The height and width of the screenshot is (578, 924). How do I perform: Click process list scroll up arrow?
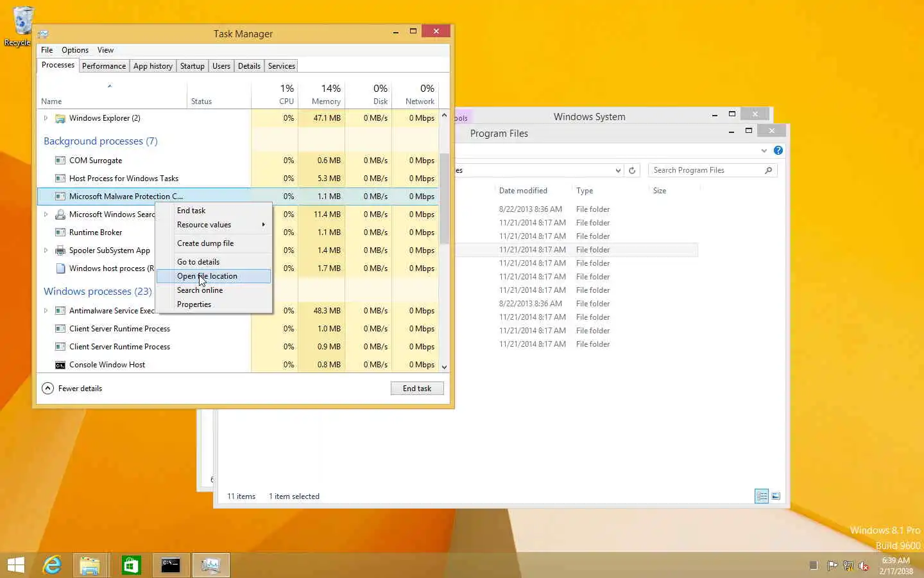(444, 116)
